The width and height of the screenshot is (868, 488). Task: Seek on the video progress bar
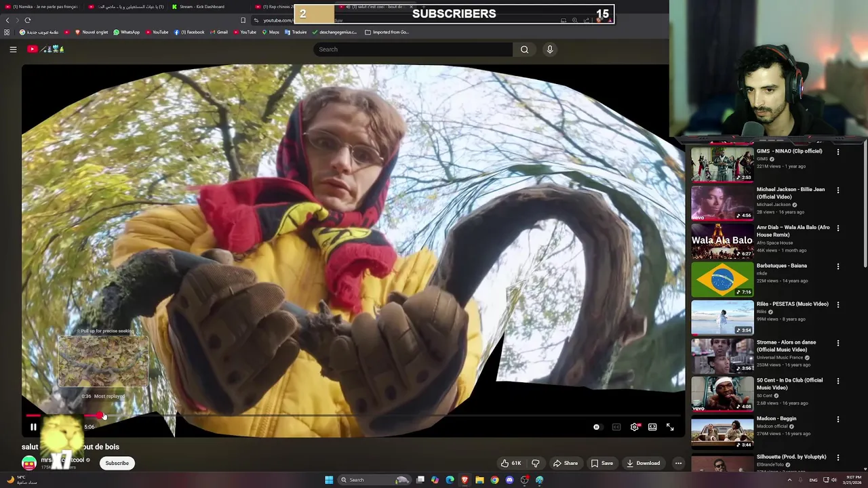pyautogui.click(x=353, y=415)
